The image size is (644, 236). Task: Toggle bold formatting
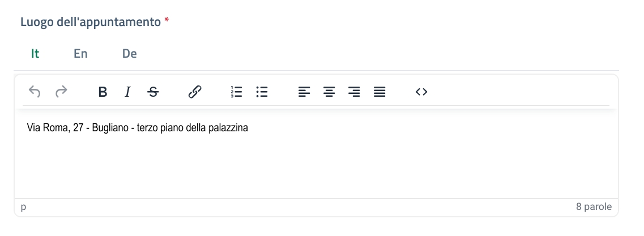(103, 92)
